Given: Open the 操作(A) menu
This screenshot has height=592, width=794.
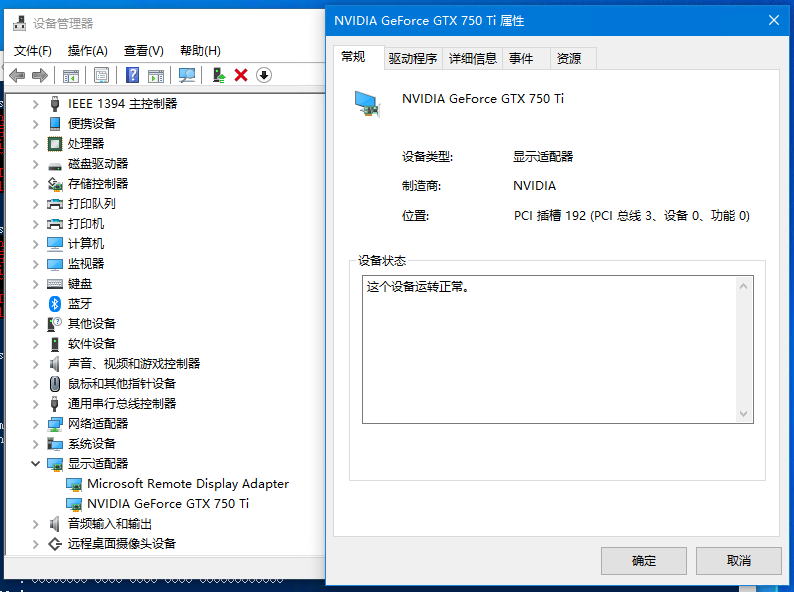Looking at the screenshot, I should 87,51.
